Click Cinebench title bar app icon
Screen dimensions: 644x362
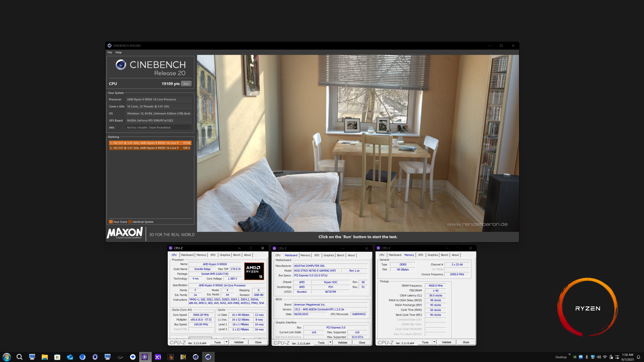109,45
